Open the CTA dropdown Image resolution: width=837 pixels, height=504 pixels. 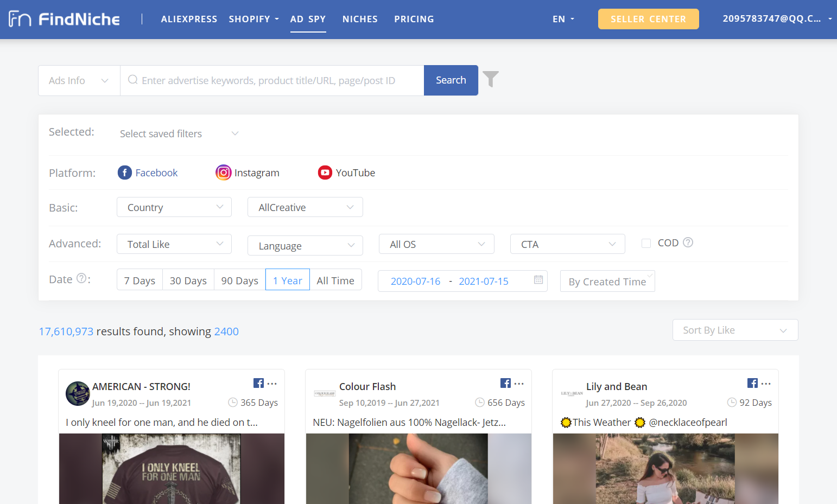pos(568,244)
